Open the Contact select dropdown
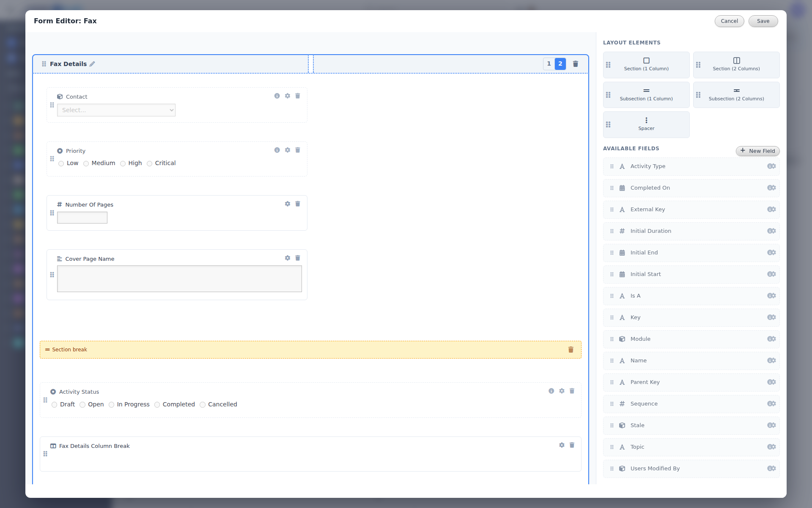The image size is (812, 508). pos(116,110)
